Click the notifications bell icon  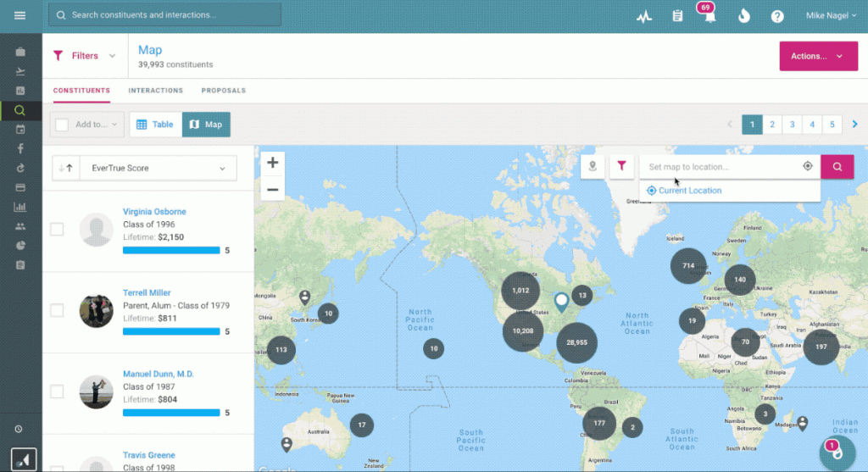(x=709, y=16)
